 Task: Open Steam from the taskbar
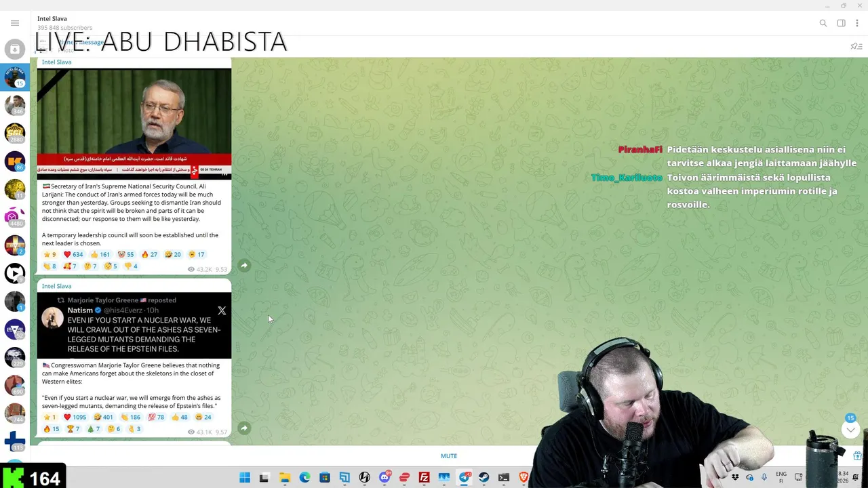(484, 478)
